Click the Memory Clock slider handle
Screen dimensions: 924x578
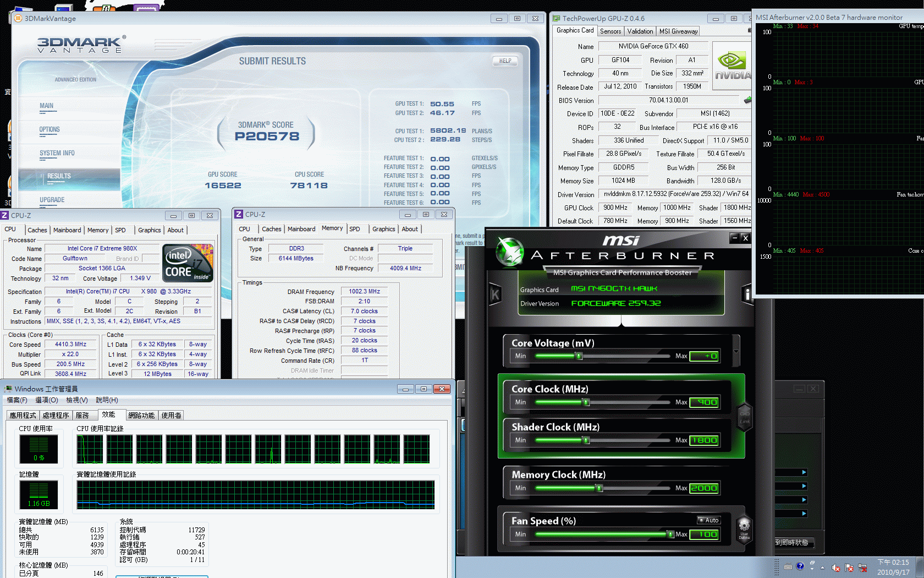point(599,488)
